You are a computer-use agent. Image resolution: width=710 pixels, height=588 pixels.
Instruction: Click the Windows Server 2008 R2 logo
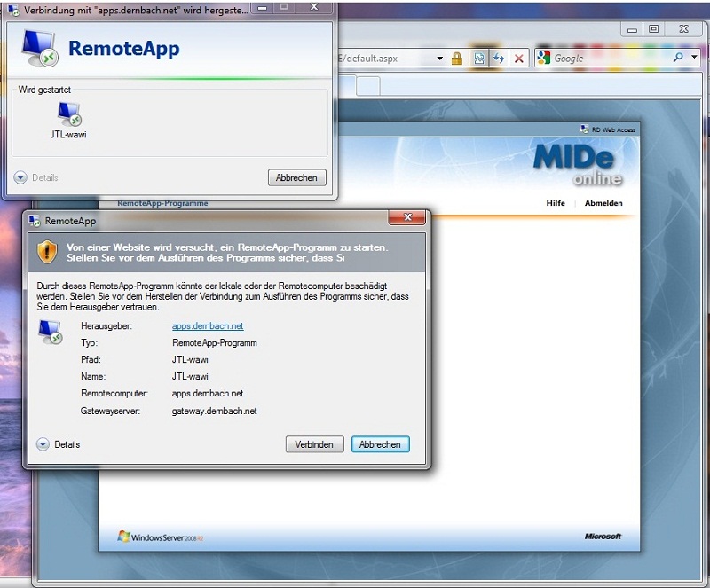[x=161, y=537]
